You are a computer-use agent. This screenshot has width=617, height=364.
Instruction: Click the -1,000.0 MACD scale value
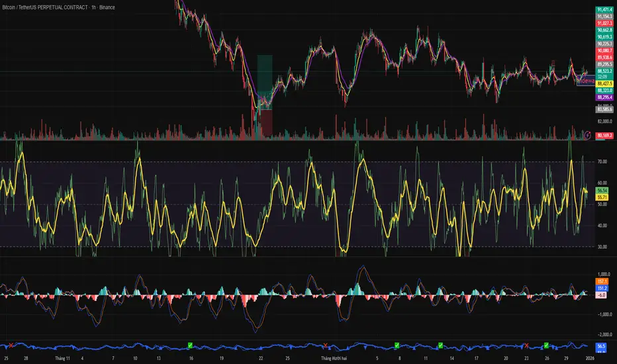[x=604, y=314]
